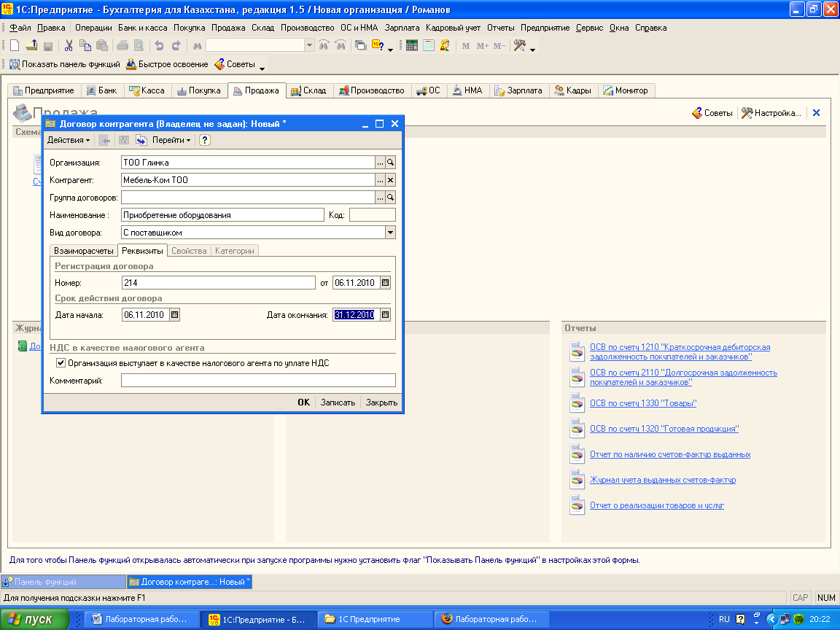Click the Комментарий input field
Screen dimensions: 840x630
tap(258, 381)
